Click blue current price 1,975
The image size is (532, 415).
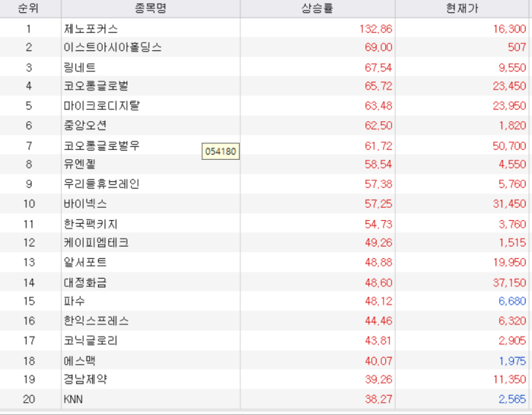(x=513, y=361)
